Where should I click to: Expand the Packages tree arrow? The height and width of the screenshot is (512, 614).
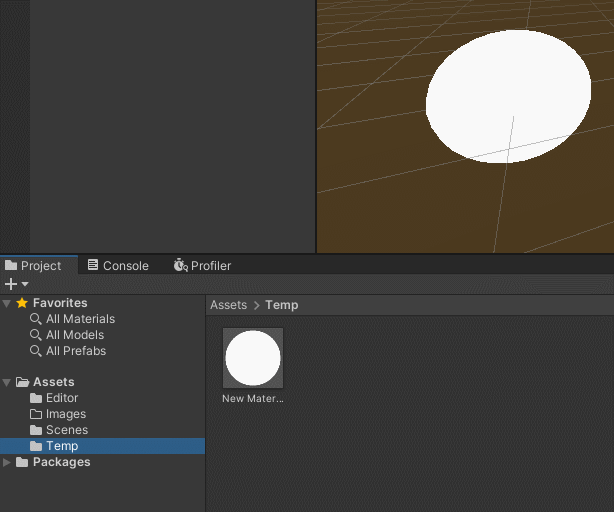pos(8,462)
